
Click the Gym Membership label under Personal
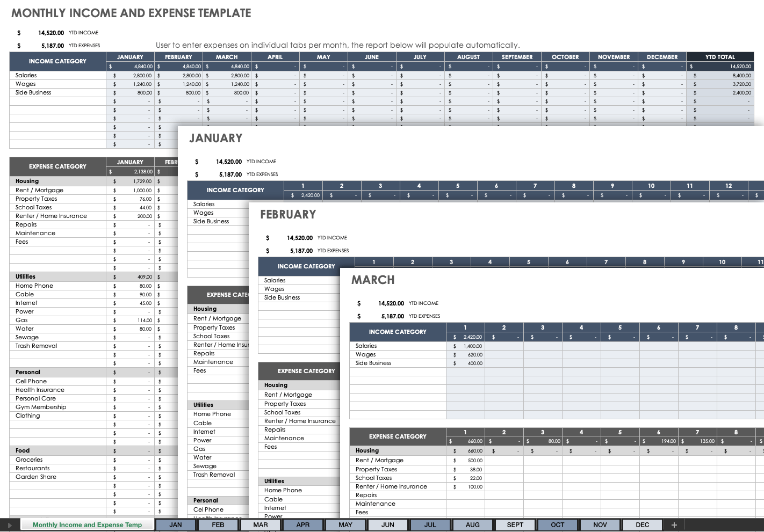(x=41, y=407)
